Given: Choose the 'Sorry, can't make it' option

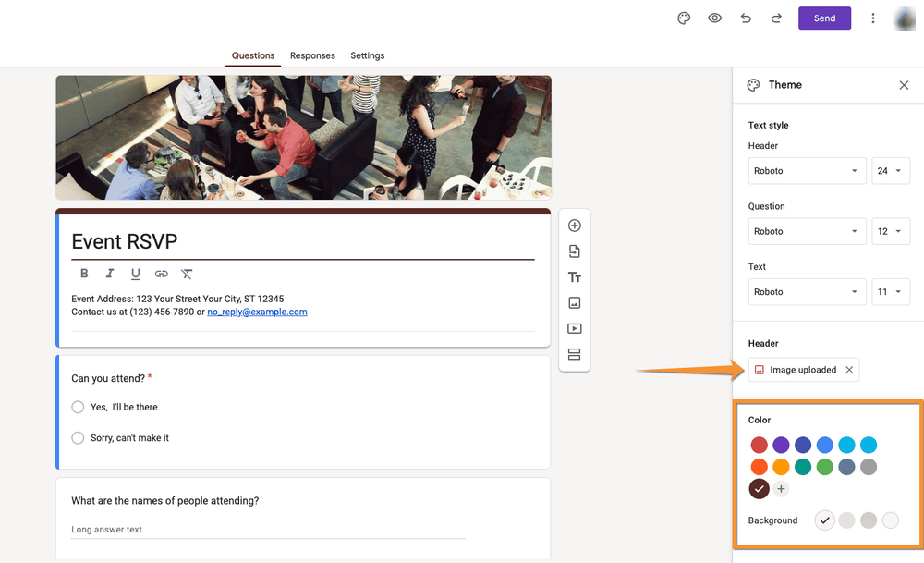Looking at the screenshot, I should pyautogui.click(x=79, y=437).
